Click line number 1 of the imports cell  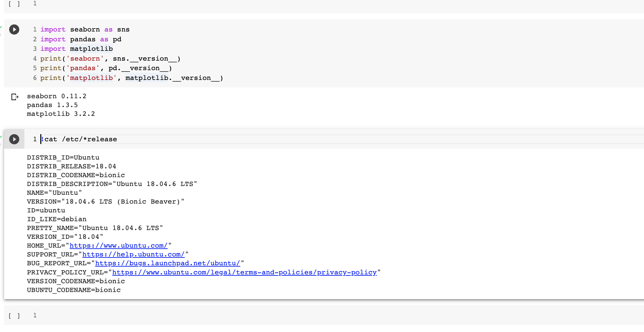35,29
